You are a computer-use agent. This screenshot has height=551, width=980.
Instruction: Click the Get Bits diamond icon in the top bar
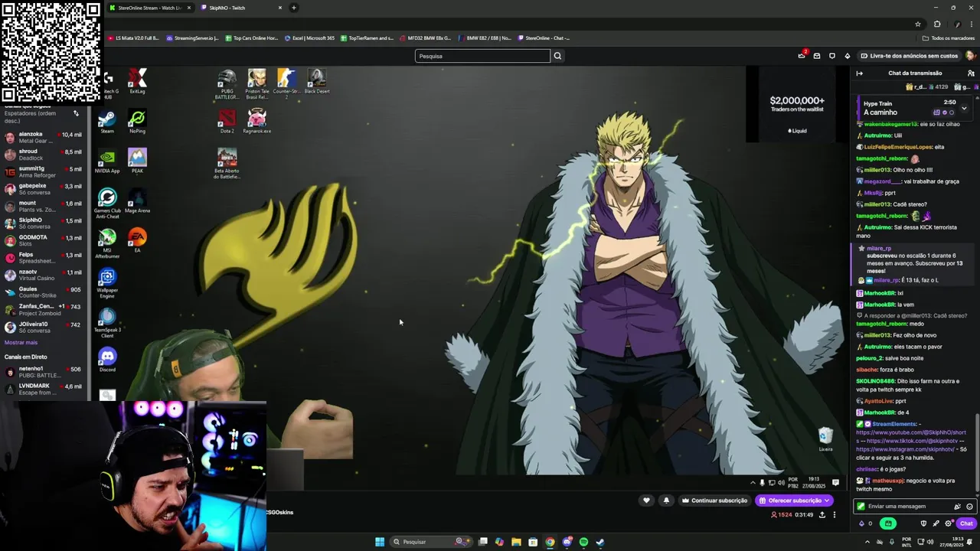848,56
